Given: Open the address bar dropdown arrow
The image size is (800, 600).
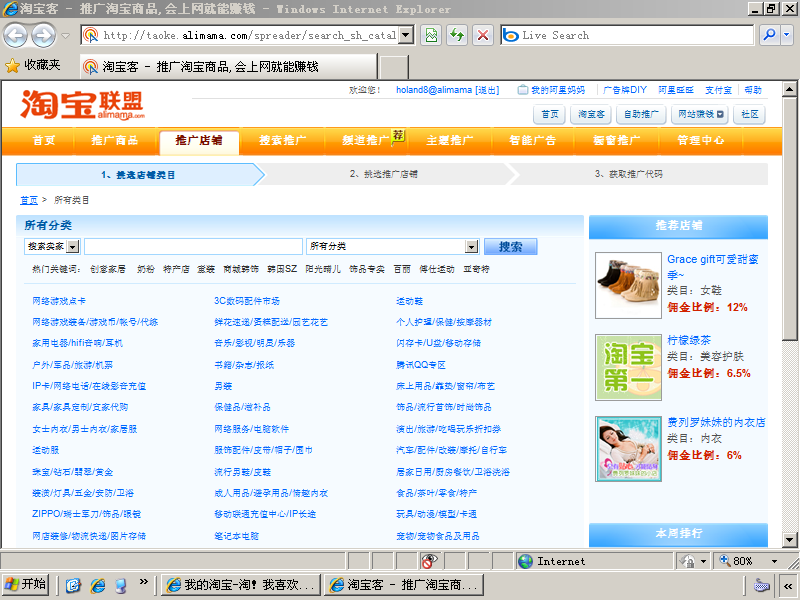Looking at the screenshot, I should pyautogui.click(x=406, y=35).
